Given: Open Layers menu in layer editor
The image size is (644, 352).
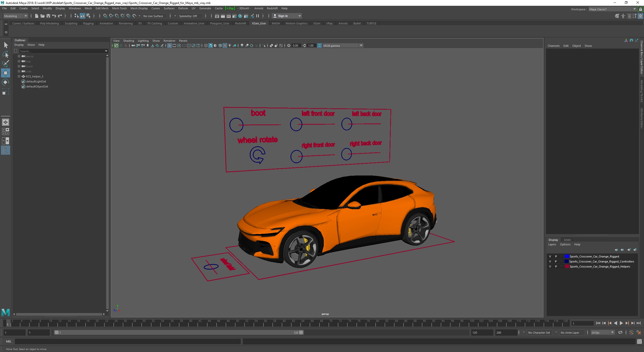Looking at the screenshot, I should click(x=552, y=244).
